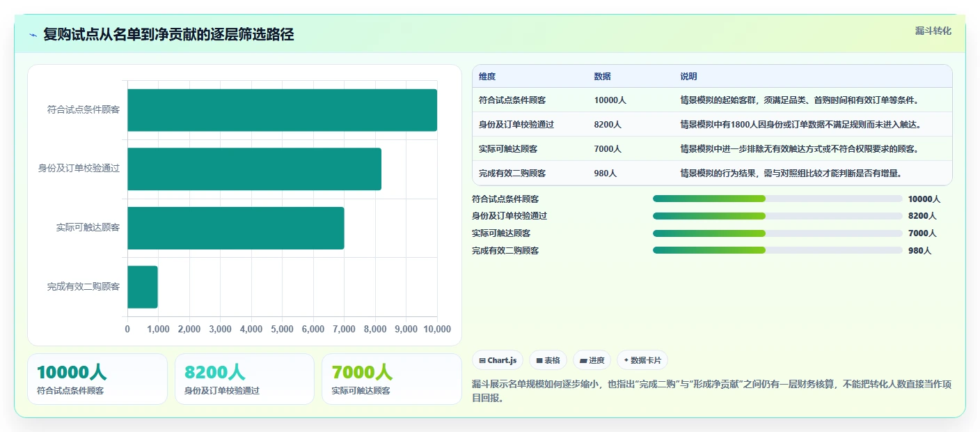Click table cell 实际可触达顾客 in 维度 column
This screenshot has width=980, height=432.
[x=508, y=149]
